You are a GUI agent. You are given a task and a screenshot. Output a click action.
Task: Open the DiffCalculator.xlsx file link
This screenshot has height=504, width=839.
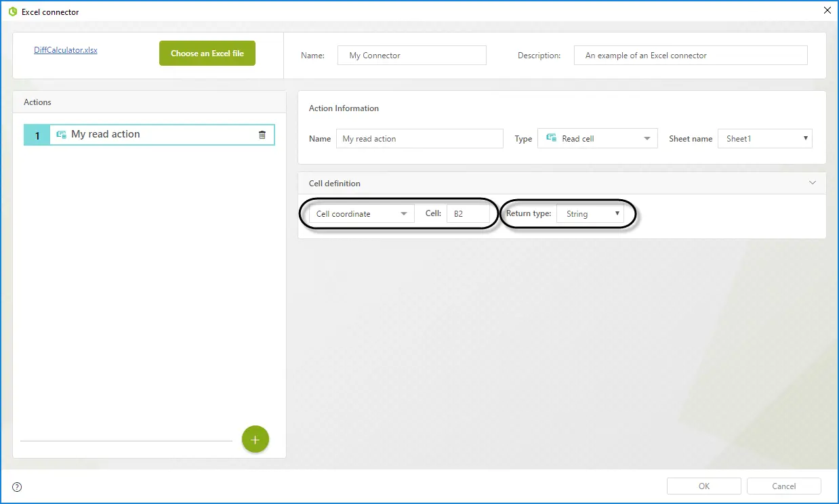tap(66, 50)
